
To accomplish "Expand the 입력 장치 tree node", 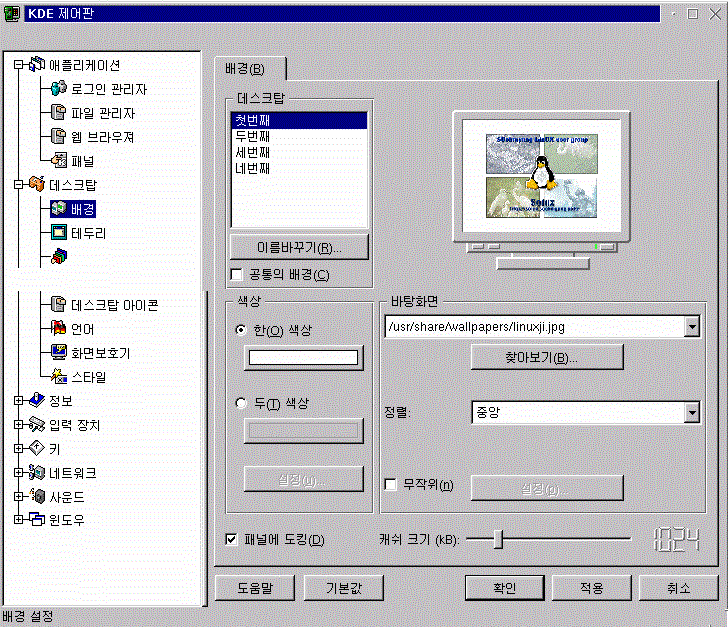I will [x=18, y=425].
